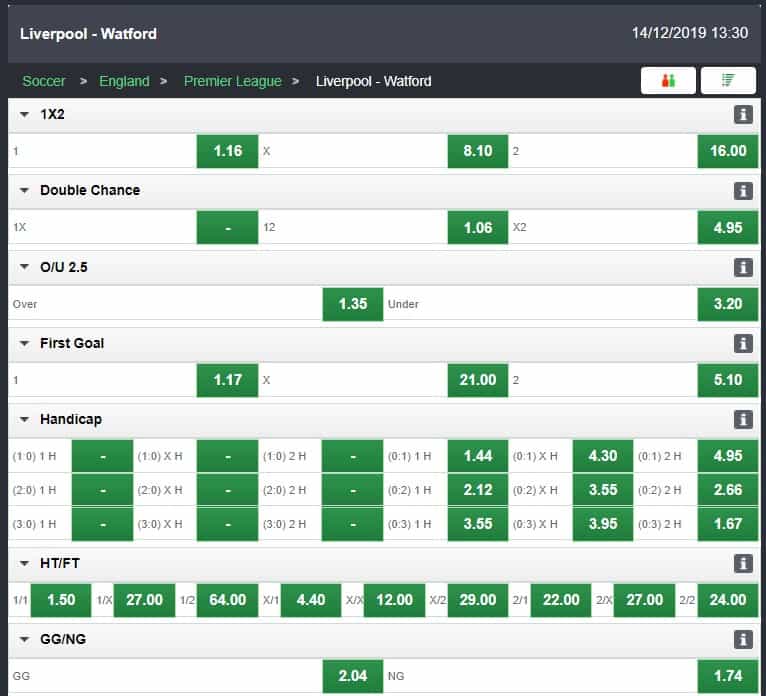The width and height of the screenshot is (766, 696).
Task: Show GG/NG market info icon
Action: click(x=743, y=639)
